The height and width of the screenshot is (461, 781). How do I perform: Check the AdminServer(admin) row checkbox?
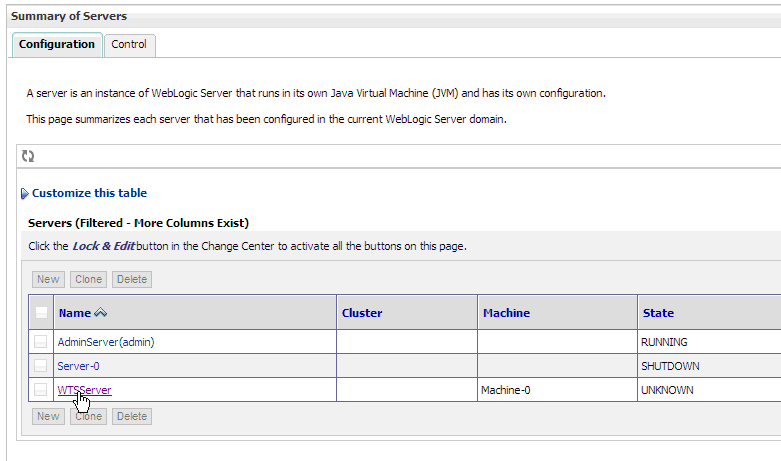coord(40,342)
